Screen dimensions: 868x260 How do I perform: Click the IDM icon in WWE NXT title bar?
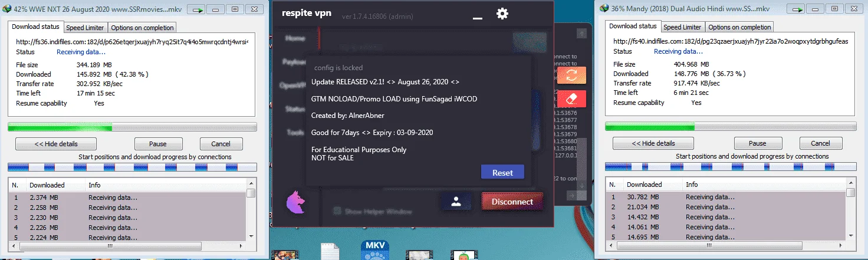7,9
